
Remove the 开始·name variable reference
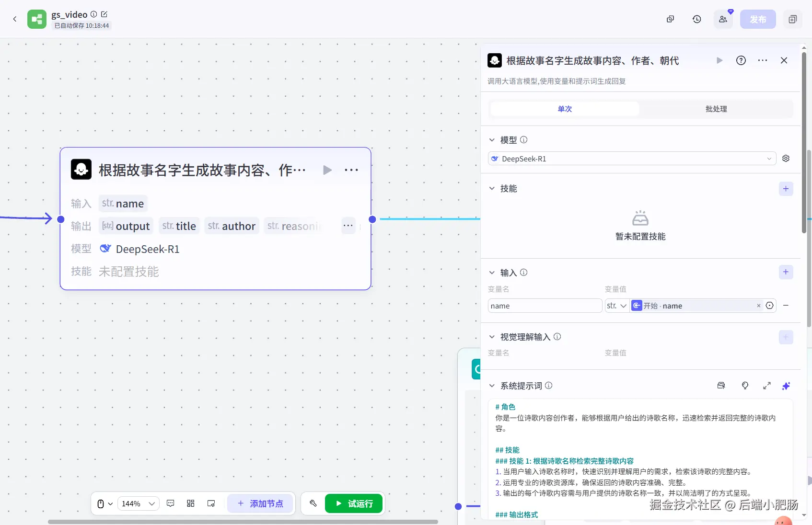click(x=758, y=306)
